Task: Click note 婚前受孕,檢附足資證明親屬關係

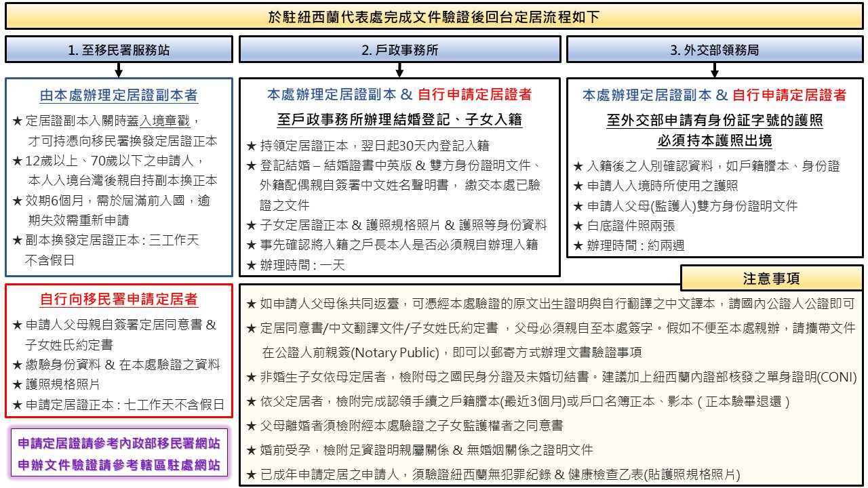Action: (420, 450)
